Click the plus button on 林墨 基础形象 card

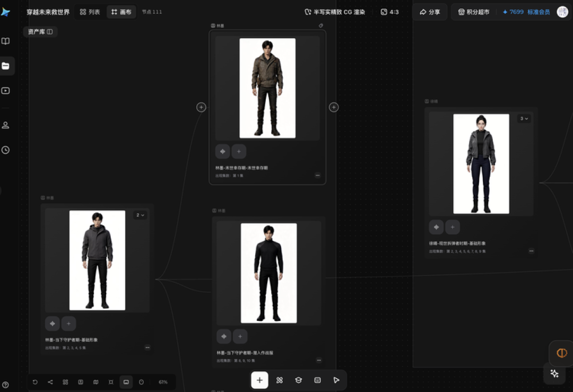tap(68, 324)
